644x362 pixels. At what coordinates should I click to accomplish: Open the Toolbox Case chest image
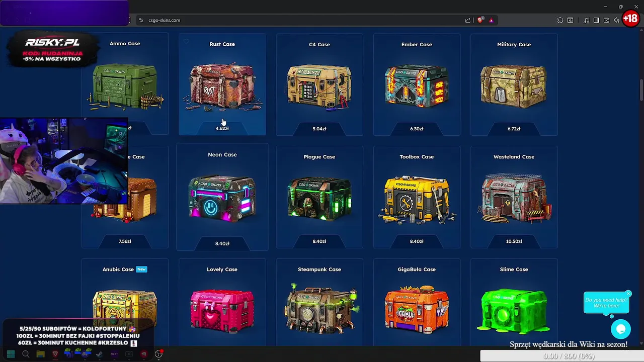417,200
